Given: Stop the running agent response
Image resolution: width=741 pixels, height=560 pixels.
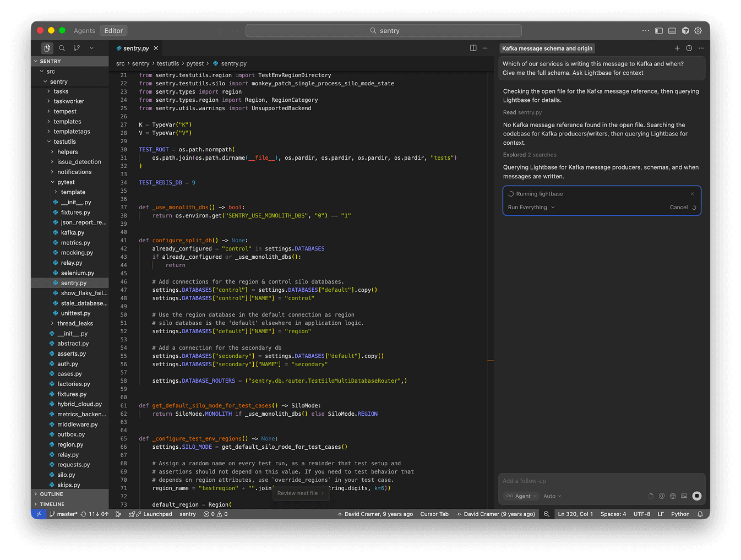Looking at the screenshot, I should coord(696,496).
